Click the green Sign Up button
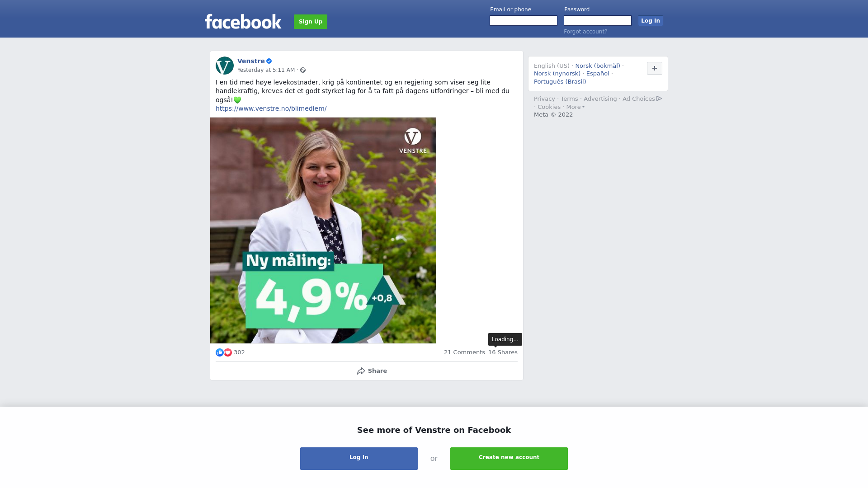Viewport: 868px width, 488px height. (311, 22)
